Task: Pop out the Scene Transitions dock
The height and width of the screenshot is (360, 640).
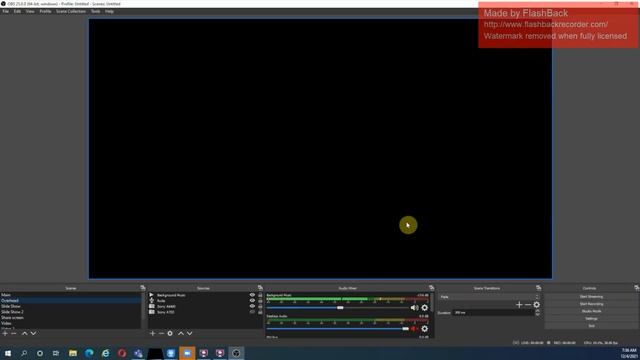Action: point(538,288)
